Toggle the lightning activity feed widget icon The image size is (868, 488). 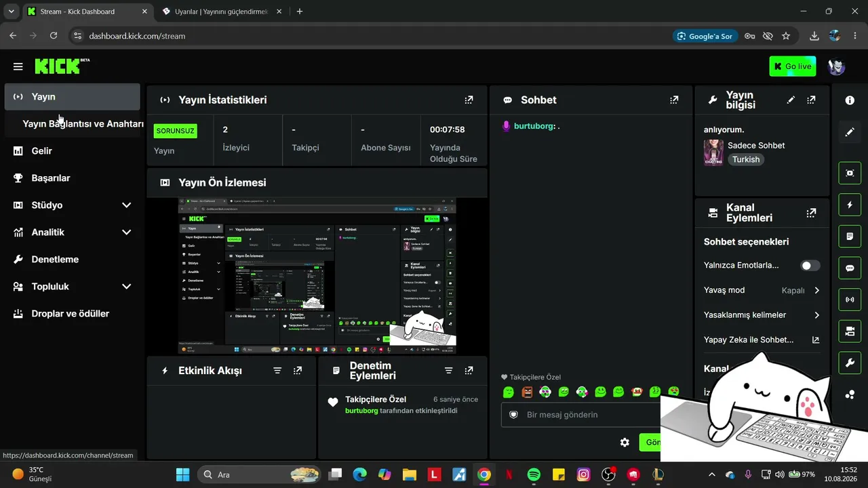(x=850, y=205)
